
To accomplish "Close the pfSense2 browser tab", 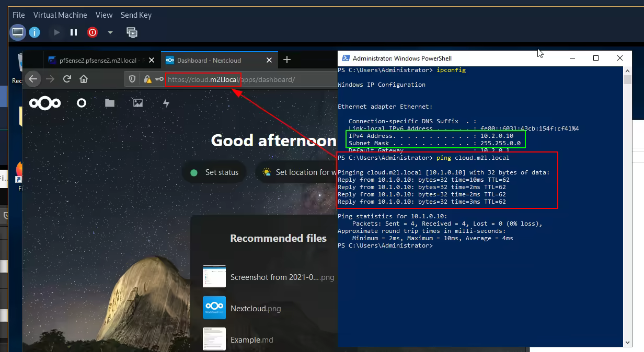I will (152, 60).
